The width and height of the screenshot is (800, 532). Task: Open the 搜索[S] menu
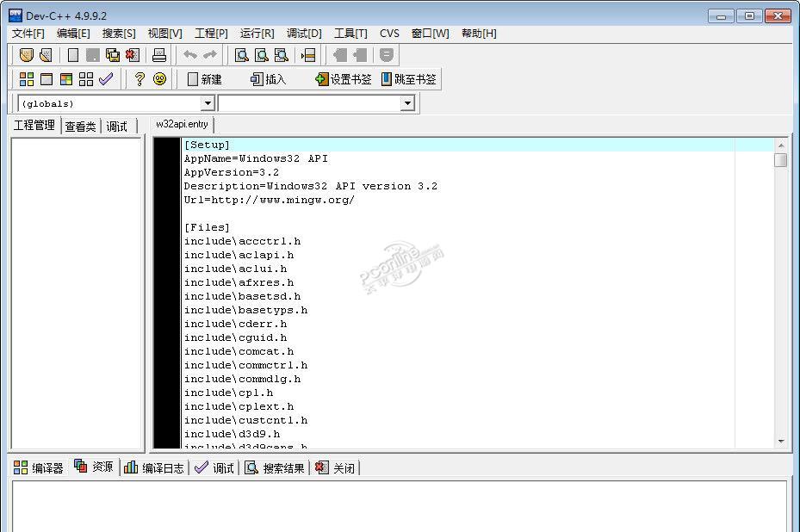click(119, 34)
